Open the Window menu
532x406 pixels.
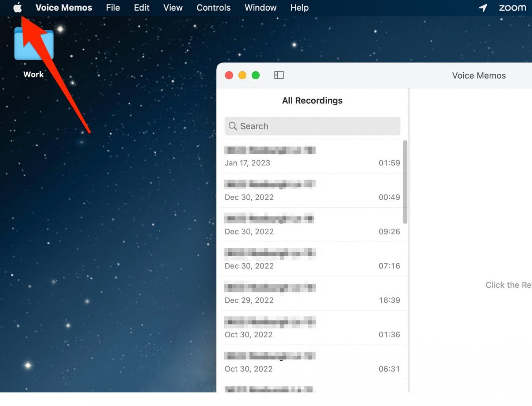tap(260, 8)
